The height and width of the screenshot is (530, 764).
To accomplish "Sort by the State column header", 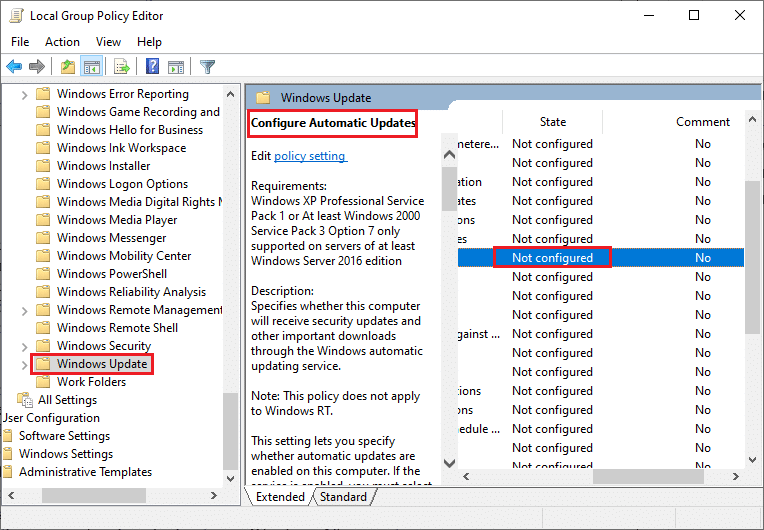I will (553, 122).
